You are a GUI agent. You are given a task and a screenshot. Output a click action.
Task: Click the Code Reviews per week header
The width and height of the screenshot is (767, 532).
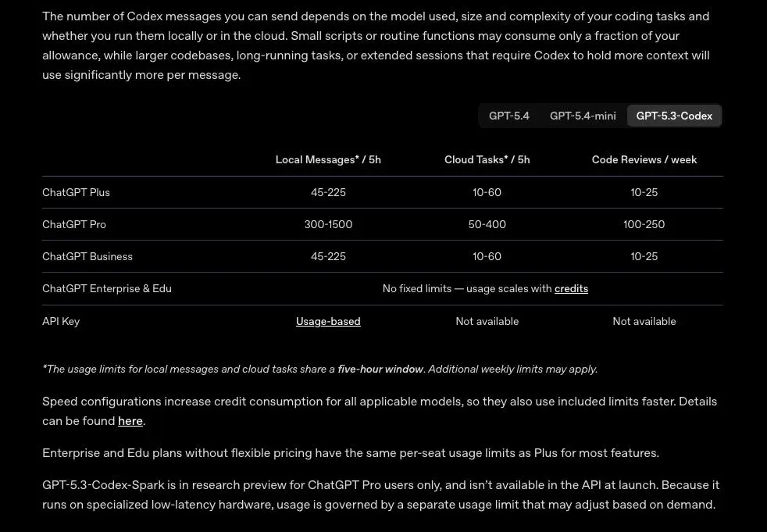(x=644, y=159)
